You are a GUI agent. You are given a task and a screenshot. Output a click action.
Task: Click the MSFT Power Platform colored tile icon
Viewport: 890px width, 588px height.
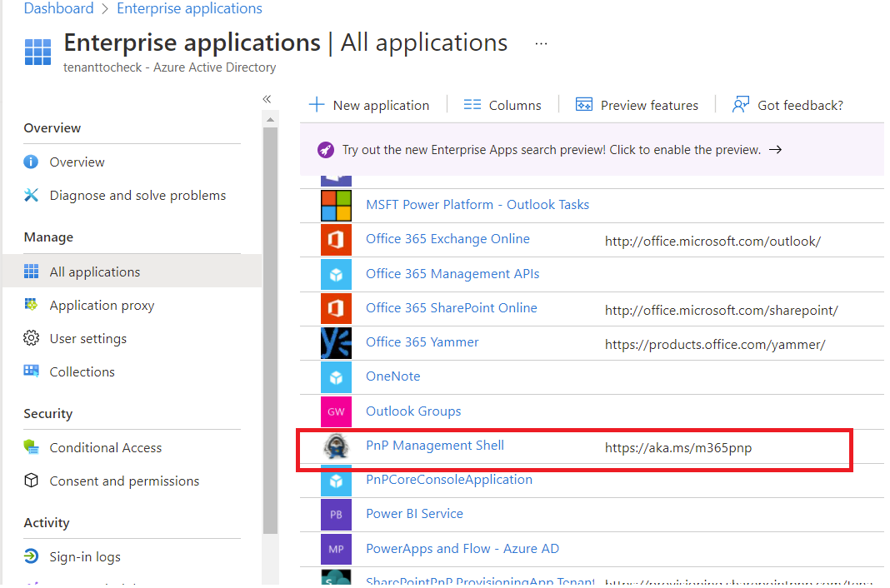tap(336, 204)
